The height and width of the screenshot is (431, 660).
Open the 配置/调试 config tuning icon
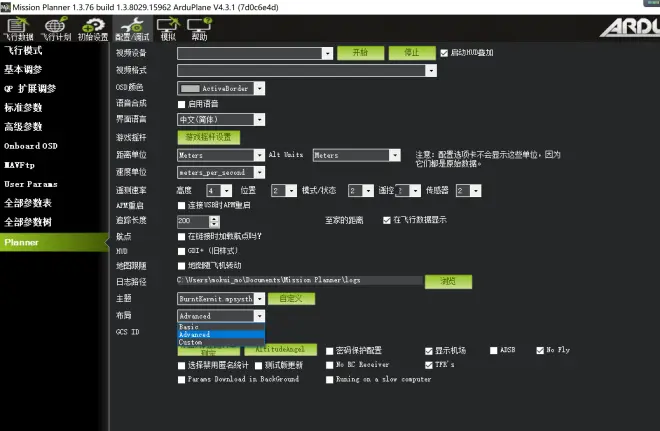(132, 29)
